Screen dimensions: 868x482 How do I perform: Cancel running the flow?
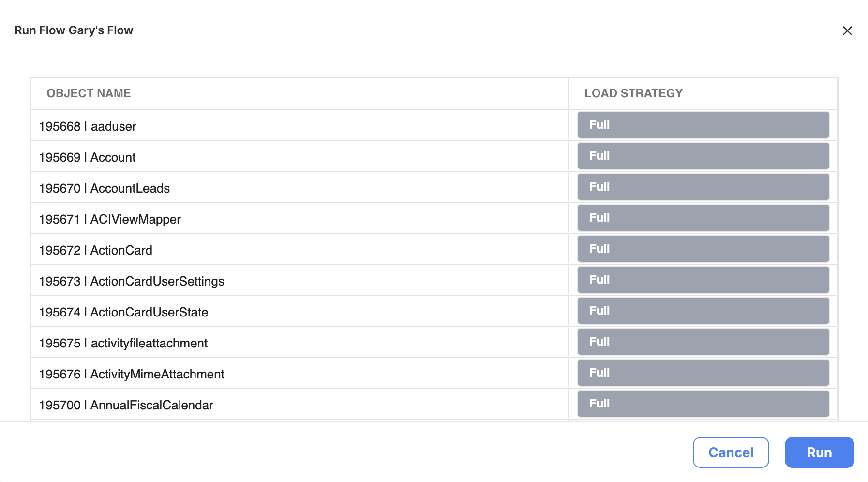click(x=731, y=452)
